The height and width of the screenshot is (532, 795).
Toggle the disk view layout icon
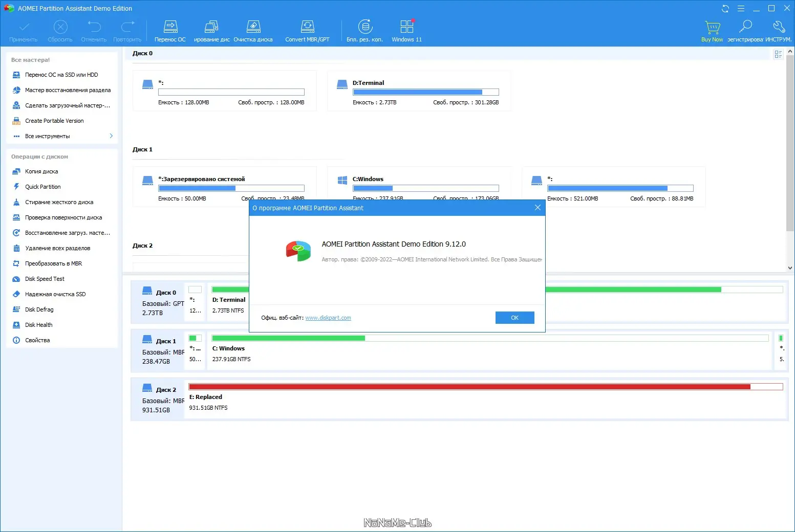[x=778, y=54]
